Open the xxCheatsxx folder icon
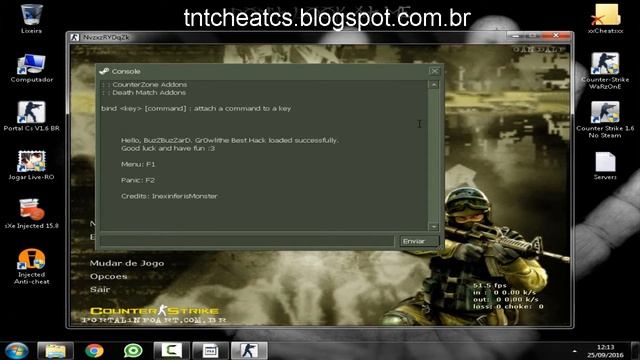Image resolution: width=640 pixels, height=360 pixels. tap(605, 19)
